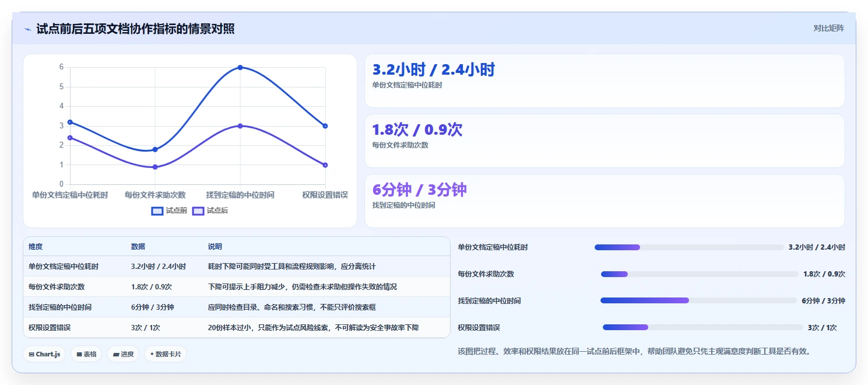Click the progress value 1.8次 / 0.9次

tap(824, 274)
